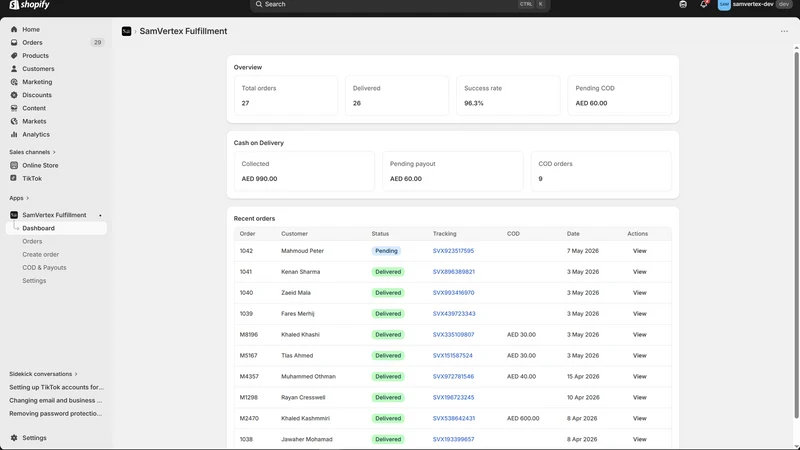Open the Analytics bar chart icon
The height and width of the screenshot is (450, 800).
tap(14, 135)
